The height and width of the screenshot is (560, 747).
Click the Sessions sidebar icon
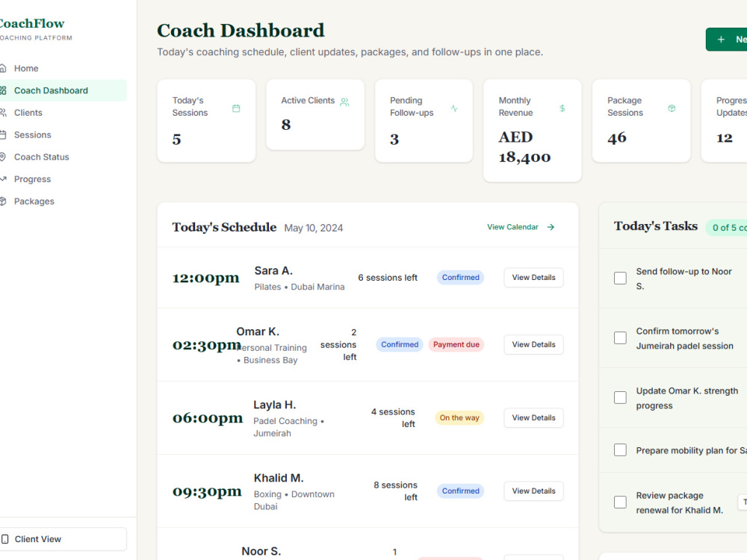click(x=3, y=134)
